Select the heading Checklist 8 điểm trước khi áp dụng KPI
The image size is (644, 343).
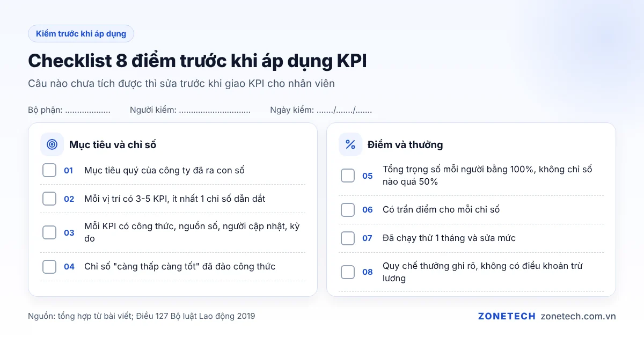tap(197, 61)
